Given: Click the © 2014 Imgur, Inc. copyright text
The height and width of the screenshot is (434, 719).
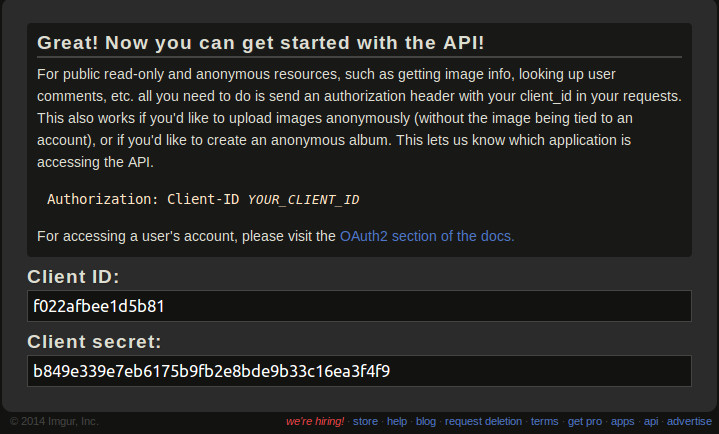Looking at the screenshot, I should click(x=54, y=421).
